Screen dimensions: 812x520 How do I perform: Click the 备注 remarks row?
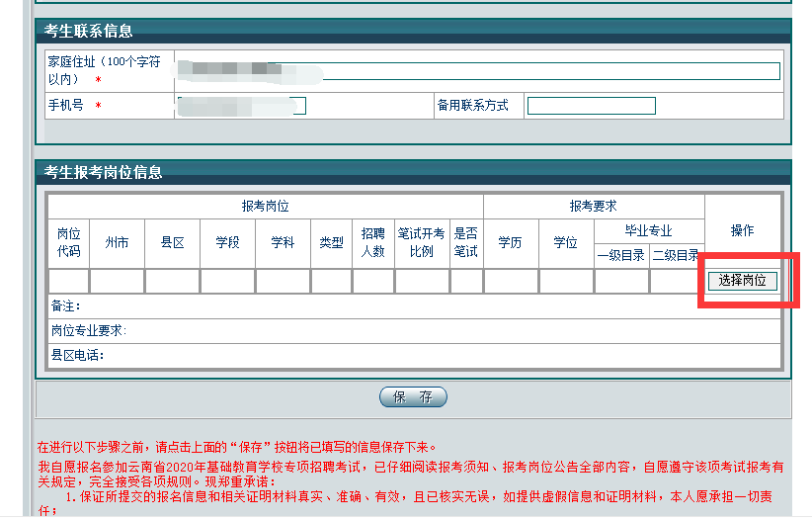tap(415, 306)
